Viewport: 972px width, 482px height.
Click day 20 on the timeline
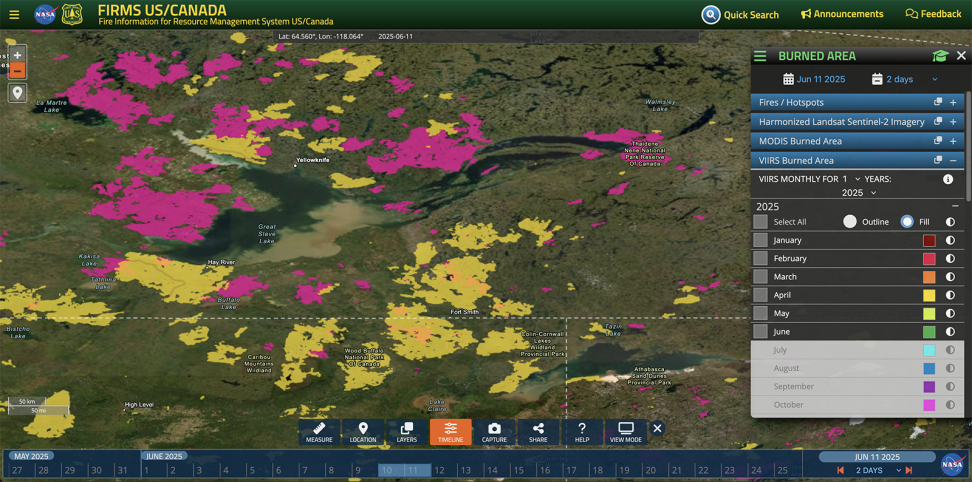650,470
